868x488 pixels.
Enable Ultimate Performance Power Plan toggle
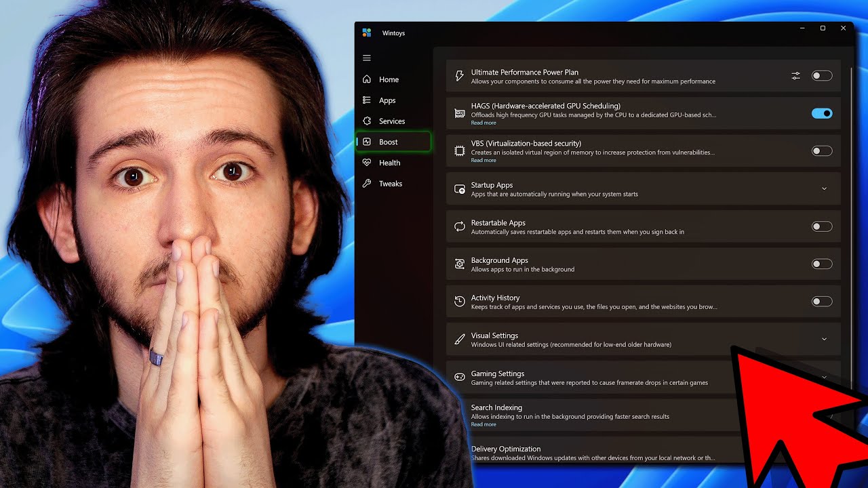tap(822, 76)
